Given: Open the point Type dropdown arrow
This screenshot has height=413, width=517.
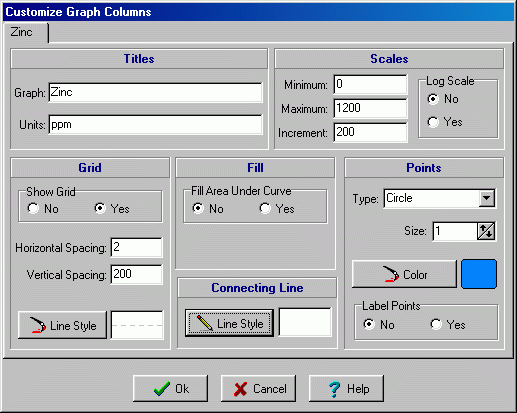Looking at the screenshot, I should point(487,198).
